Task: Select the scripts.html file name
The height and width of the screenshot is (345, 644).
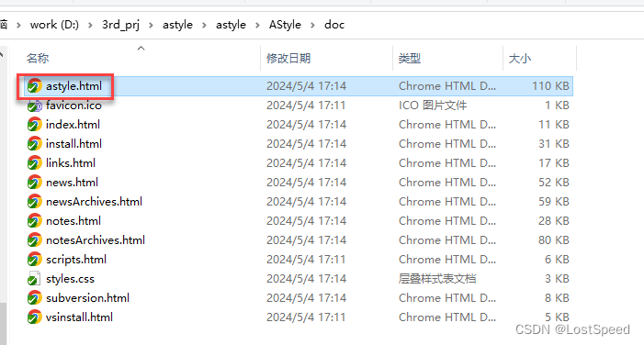Action: (76, 260)
